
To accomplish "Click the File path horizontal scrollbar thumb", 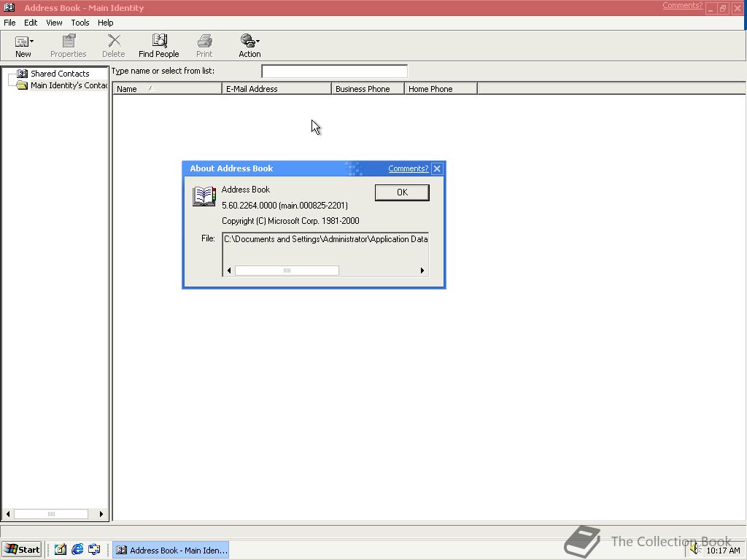I will pyautogui.click(x=287, y=271).
